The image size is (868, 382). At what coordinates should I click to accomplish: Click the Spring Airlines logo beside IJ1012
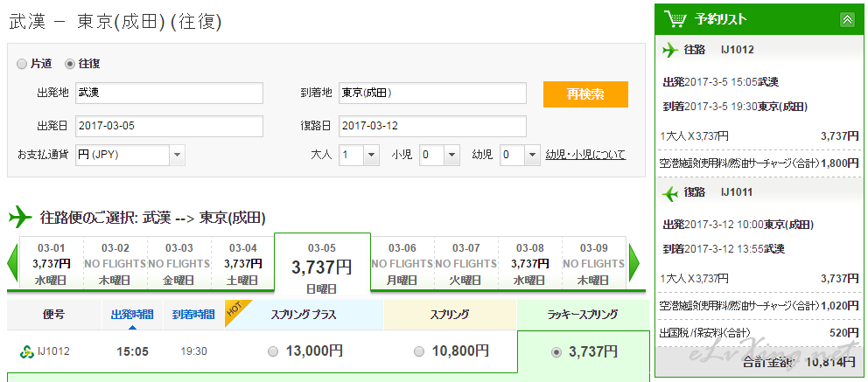26,351
